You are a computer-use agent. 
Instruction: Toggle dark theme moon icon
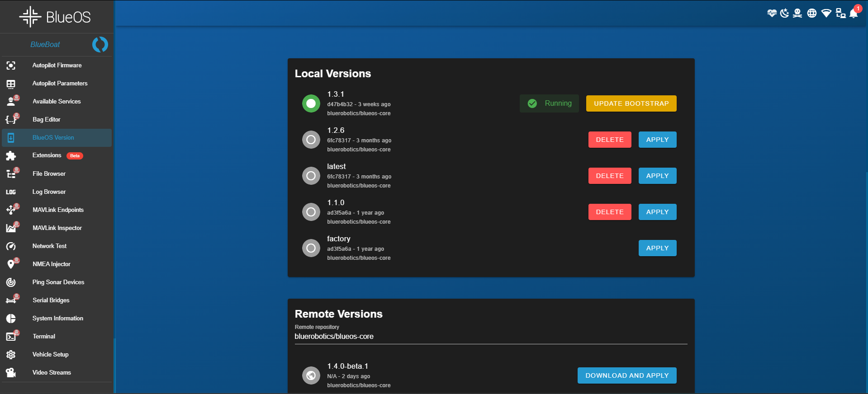[784, 13]
